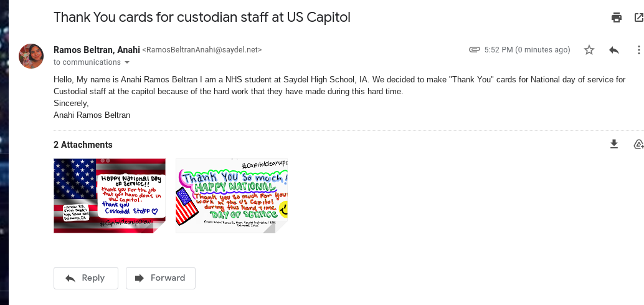Click the reply arrow icon in the header

[x=614, y=50]
